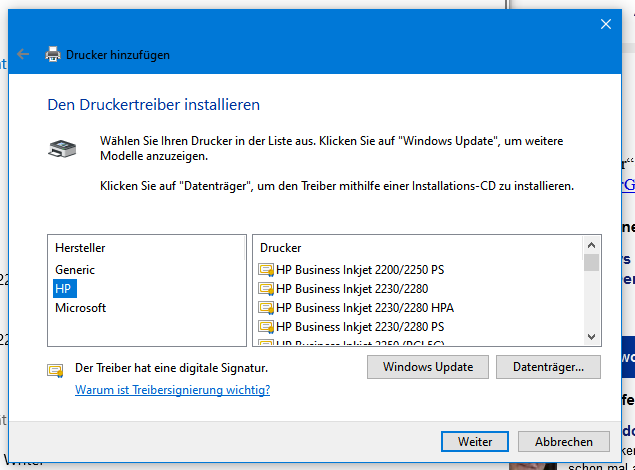635x470 pixels.
Task: Select HP Business Inkjet 2200/2250 PS
Action: click(x=360, y=270)
